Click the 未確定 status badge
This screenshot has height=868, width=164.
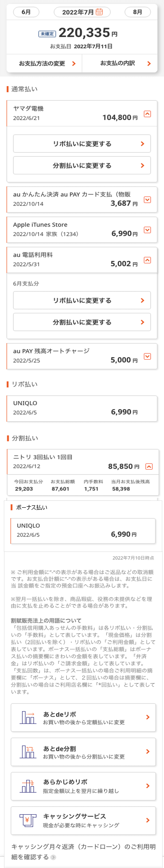pyautogui.click(x=47, y=34)
